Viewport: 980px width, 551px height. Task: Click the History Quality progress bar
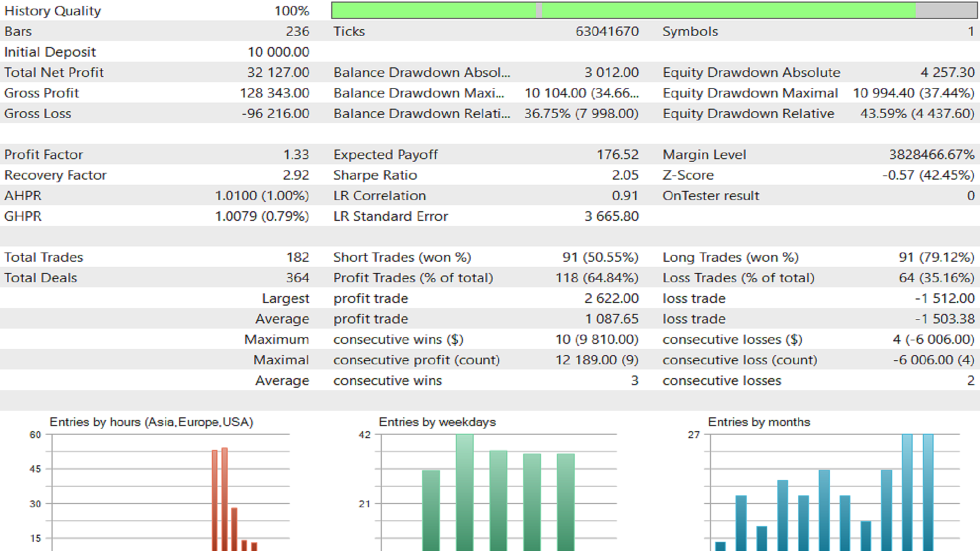tap(653, 9)
